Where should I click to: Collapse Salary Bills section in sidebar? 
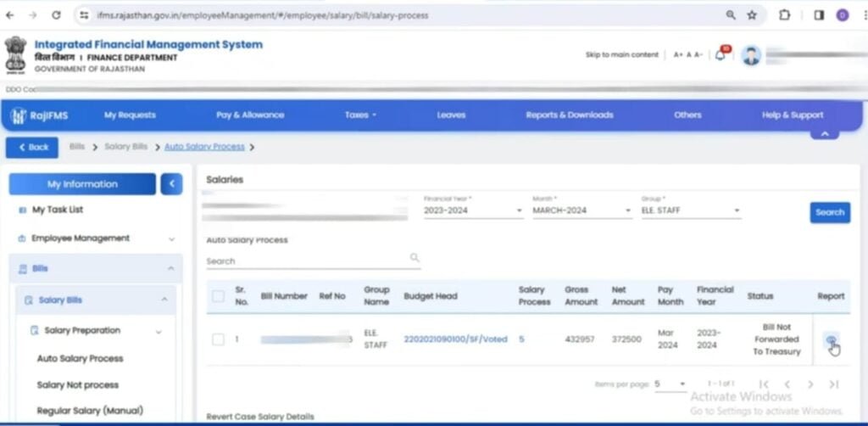(x=95, y=300)
